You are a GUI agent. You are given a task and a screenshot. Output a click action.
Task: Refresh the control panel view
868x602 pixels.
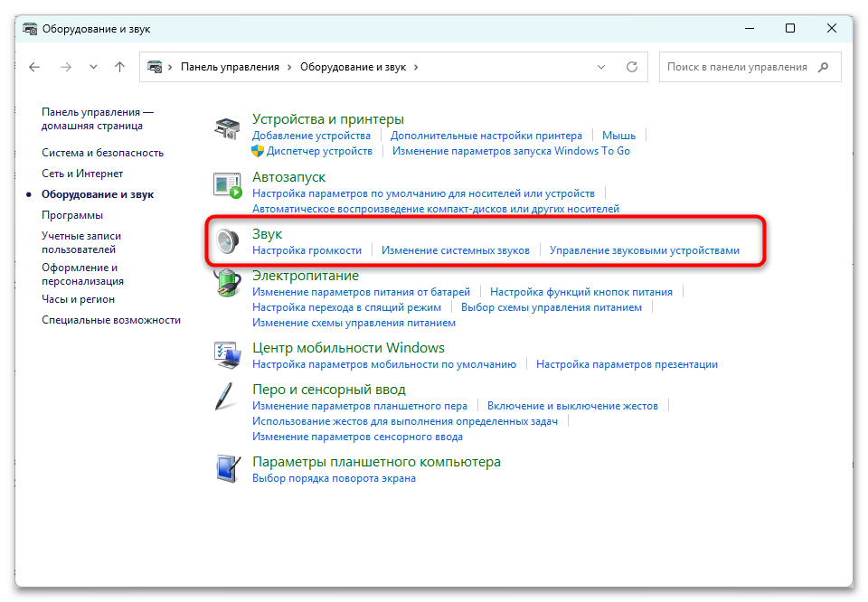[x=632, y=67]
